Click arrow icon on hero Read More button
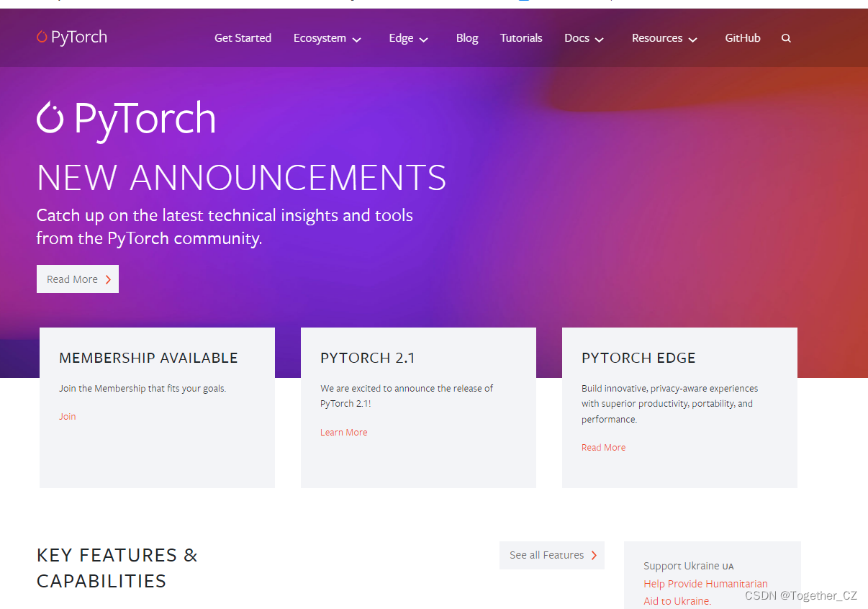Image resolution: width=868 pixels, height=609 pixels. tap(108, 279)
